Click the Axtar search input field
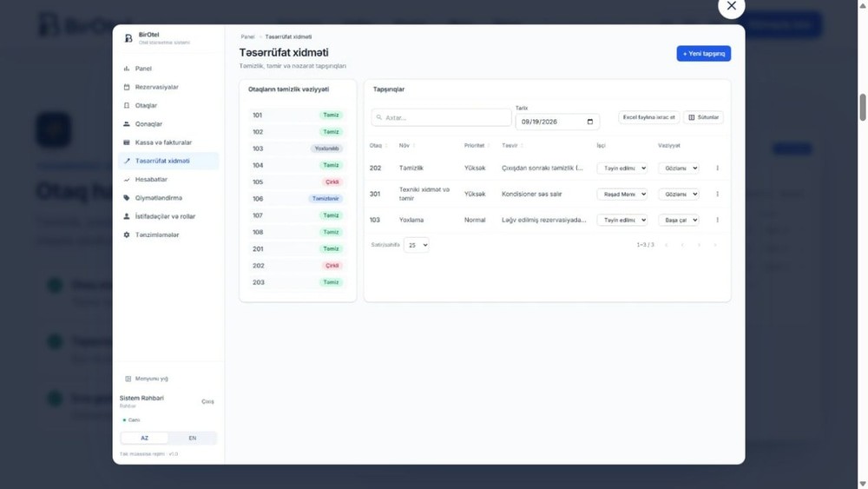The height and width of the screenshot is (489, 868). [441, 117]
